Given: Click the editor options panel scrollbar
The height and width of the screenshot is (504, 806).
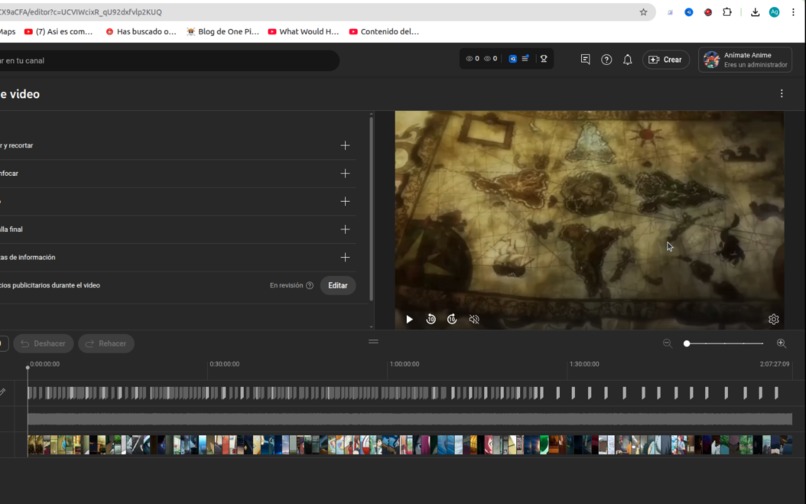Looking at the screenshot, I should tap(371, 209).
